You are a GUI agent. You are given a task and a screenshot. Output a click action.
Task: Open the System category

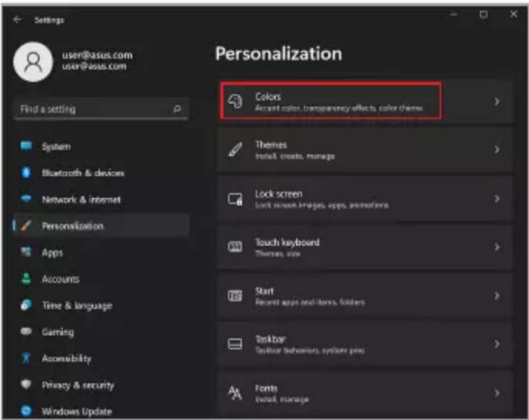pos(101,146)
